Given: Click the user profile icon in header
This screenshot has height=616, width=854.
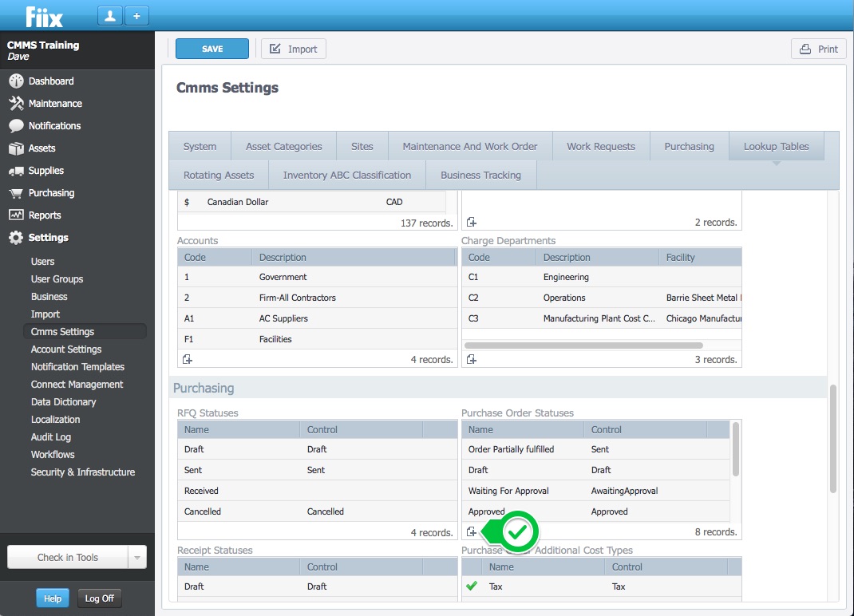Looking at the screenshot, I should click(x=109, y=16).
